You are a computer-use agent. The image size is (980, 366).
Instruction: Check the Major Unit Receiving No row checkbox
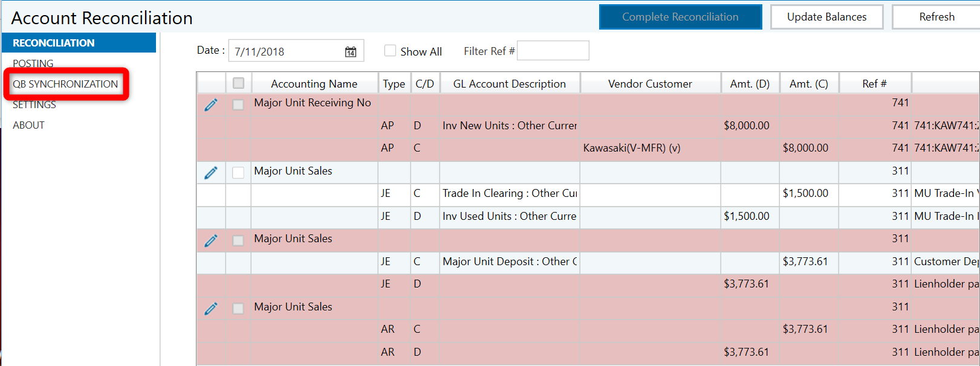[238, 104]
